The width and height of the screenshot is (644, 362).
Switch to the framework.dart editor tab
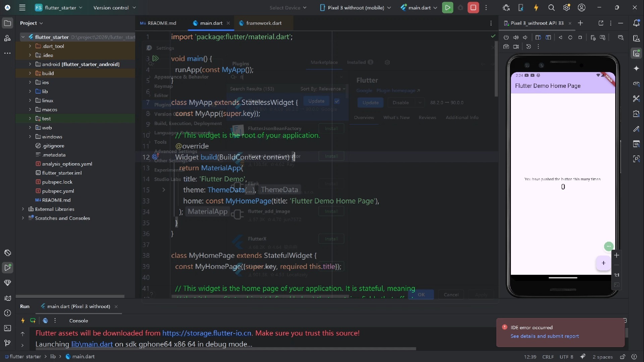point(264,23)
